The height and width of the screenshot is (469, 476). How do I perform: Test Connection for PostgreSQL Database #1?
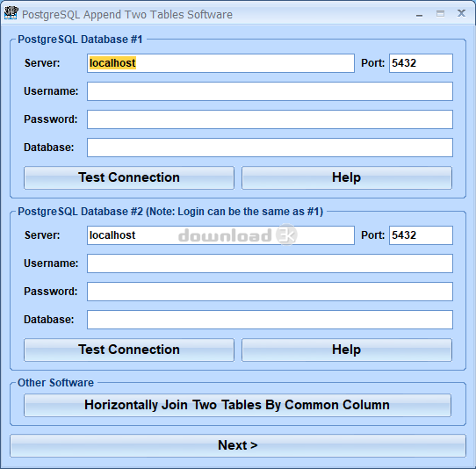pyautogui.click(x=129, y=177)
